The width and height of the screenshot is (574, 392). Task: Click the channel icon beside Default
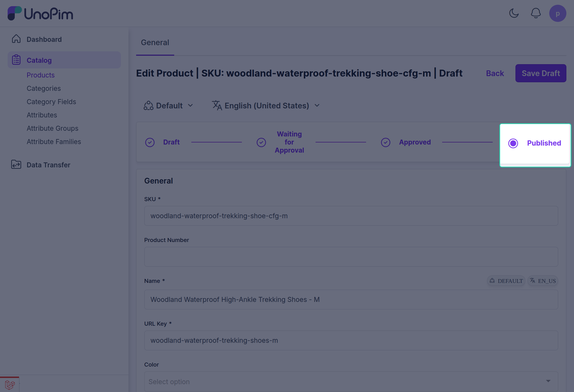pos(148,106)
